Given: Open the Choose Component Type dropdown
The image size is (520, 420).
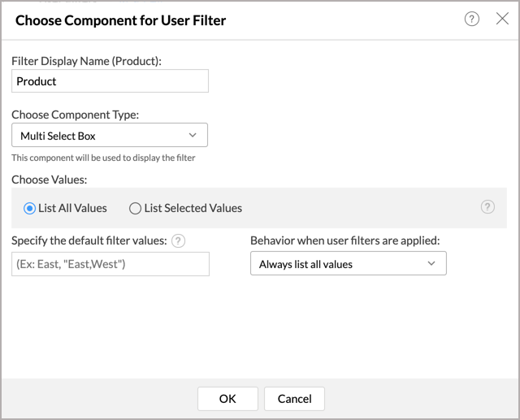Looking at the screenshot, I should coord(110,135).
